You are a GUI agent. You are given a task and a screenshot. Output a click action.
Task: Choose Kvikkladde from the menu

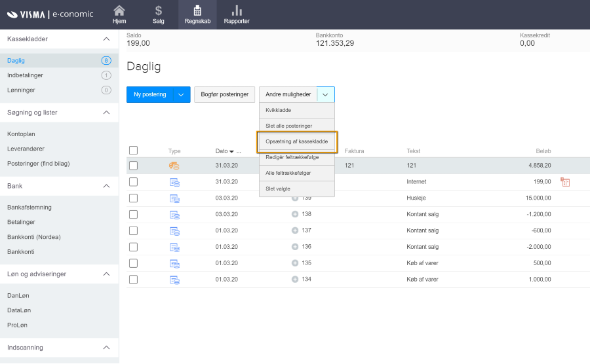tap(297, 110)
